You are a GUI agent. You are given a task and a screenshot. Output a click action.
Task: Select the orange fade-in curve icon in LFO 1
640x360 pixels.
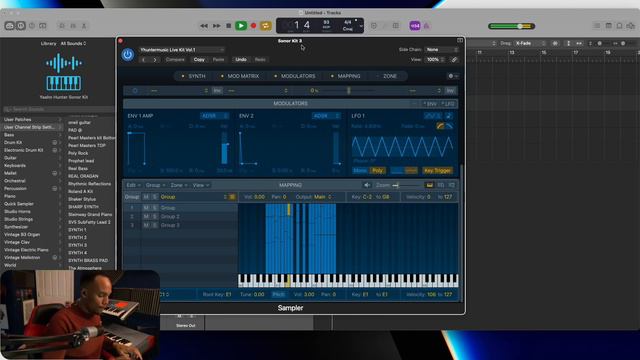[x=440, y=126]
